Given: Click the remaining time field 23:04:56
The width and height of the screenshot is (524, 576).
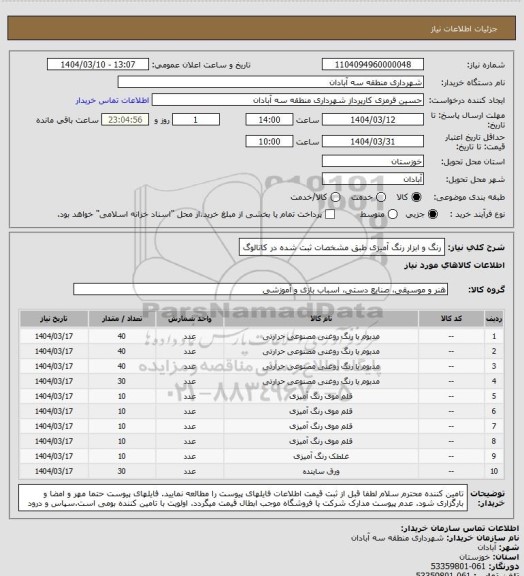Looking at the screenshot, I should click(x=125, y=120).
